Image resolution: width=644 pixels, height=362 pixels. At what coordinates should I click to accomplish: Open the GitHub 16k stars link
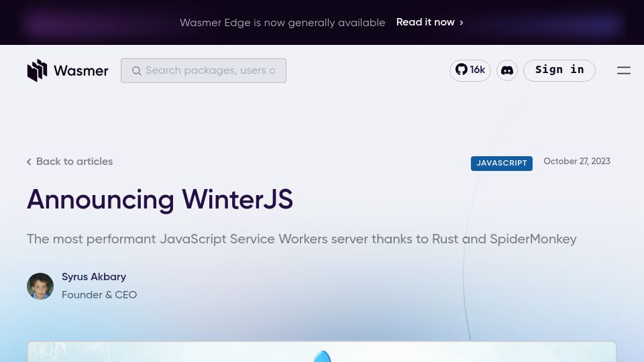(x=470, y=70)
